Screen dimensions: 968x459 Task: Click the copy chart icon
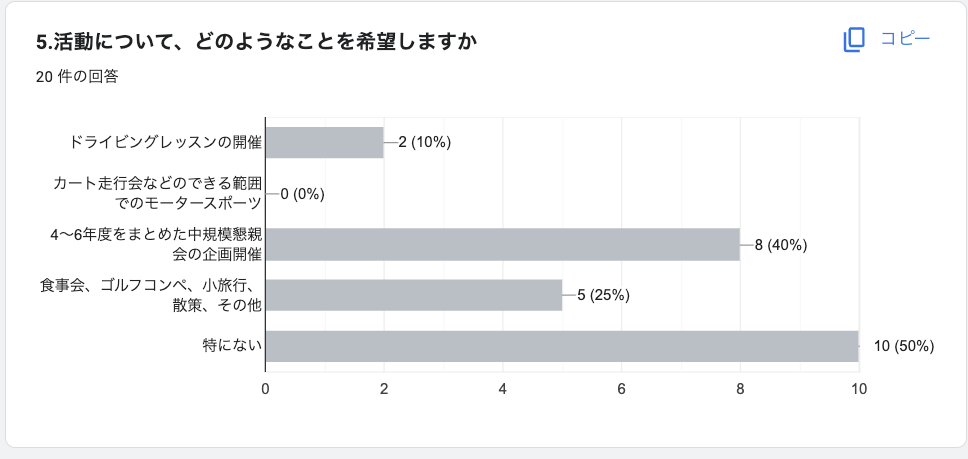click(854, 40)
